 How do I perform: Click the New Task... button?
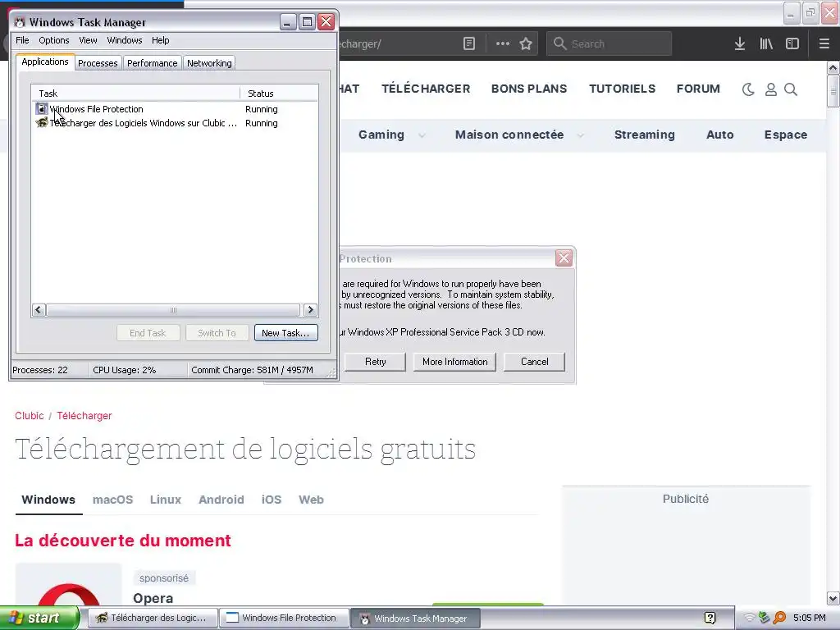(285, 333)
